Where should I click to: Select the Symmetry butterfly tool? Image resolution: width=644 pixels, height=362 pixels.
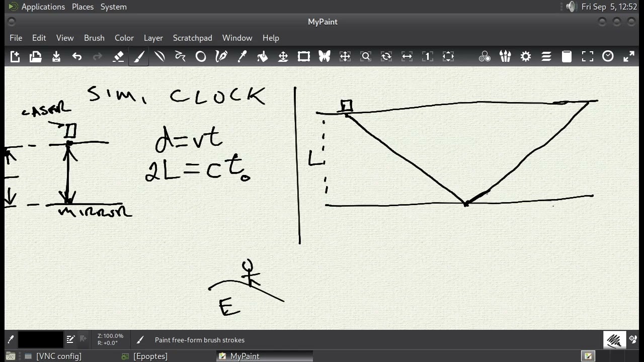click(x=325, y=57)
